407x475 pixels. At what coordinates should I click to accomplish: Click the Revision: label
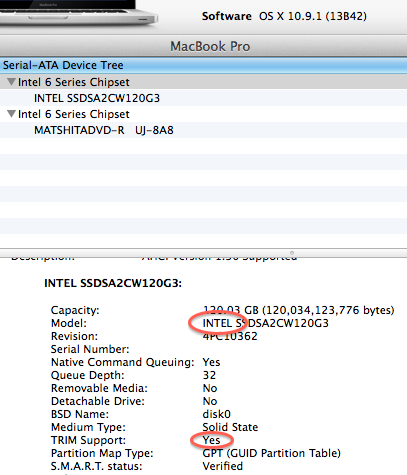pos(74,336)
